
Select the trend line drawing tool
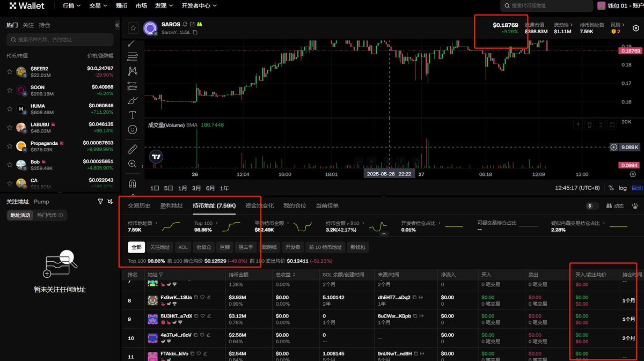pyautogui.click(x=132, y=43)
